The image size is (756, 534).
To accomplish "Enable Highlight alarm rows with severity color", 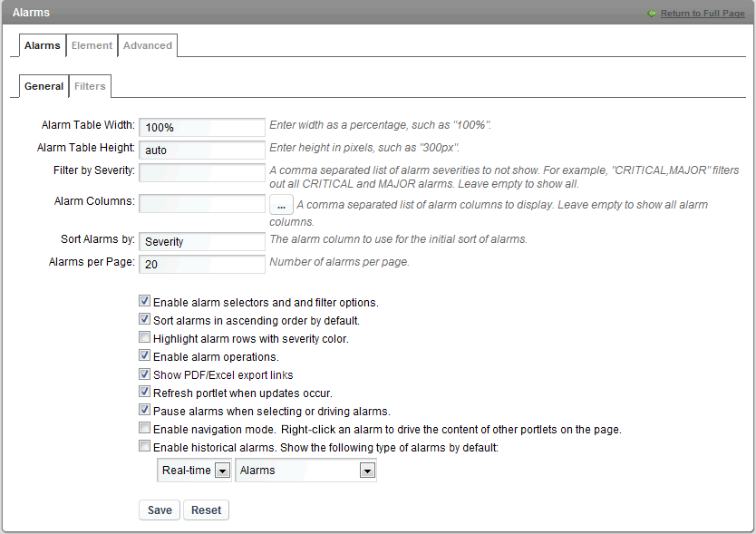I will click(x=145, y=336).
